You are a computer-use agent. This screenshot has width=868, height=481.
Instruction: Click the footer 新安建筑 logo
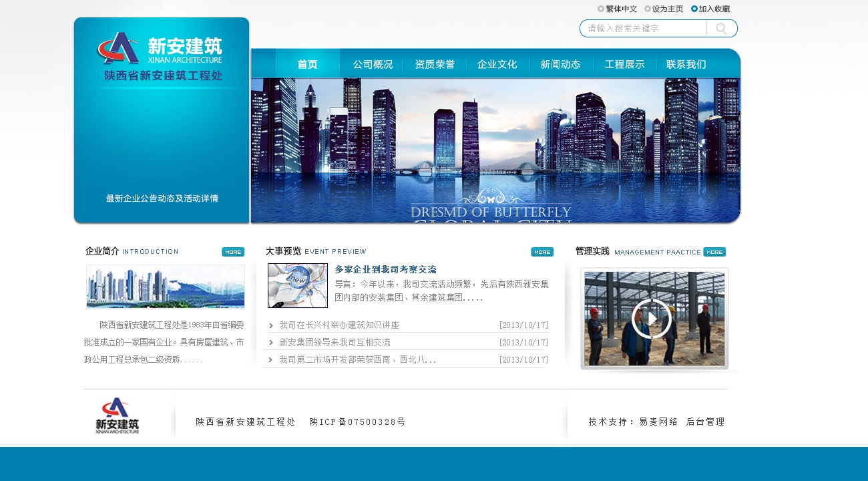pyautogui.click(x=118, y=416)
